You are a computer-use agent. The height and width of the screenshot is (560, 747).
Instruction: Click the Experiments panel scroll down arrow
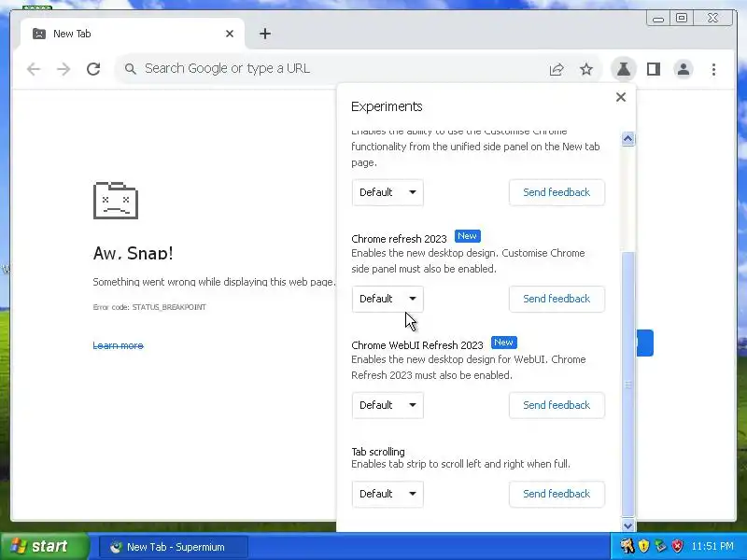[x=627, y=525]
